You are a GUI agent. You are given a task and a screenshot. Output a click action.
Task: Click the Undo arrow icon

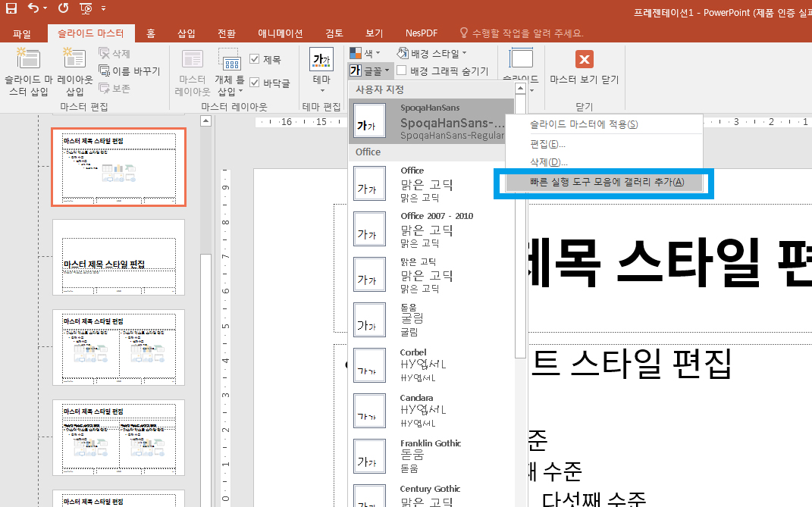click(33, 8)
